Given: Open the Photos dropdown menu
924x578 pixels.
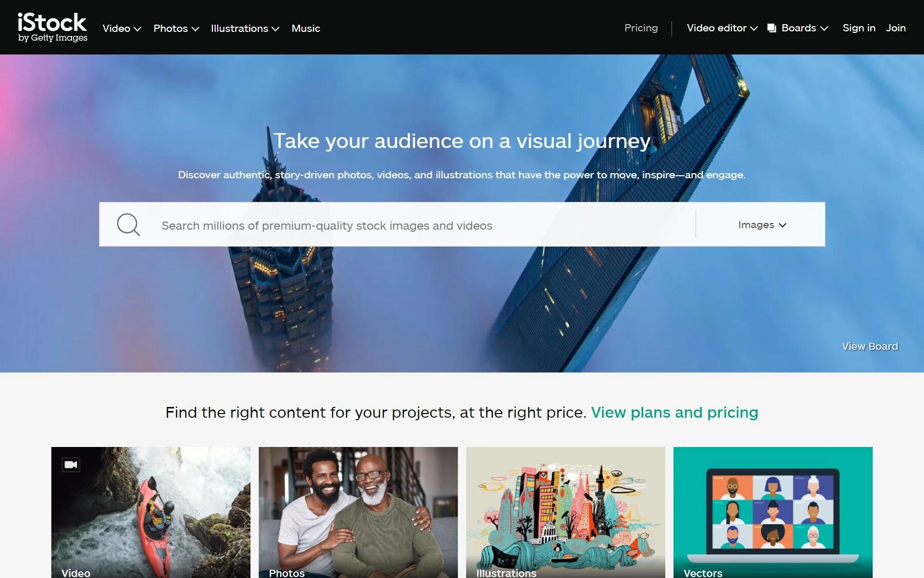Looking at the screenshot, I should pyautogui.click(x=176, y=28).
